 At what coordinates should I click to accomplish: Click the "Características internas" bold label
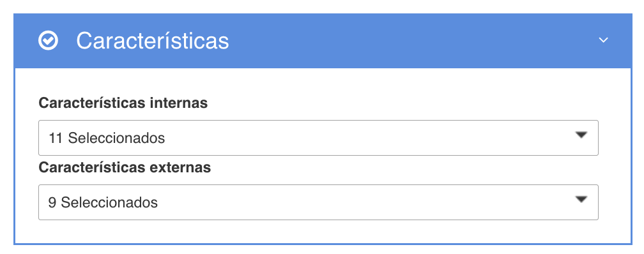pyautogui.click(x=123, y=103)
